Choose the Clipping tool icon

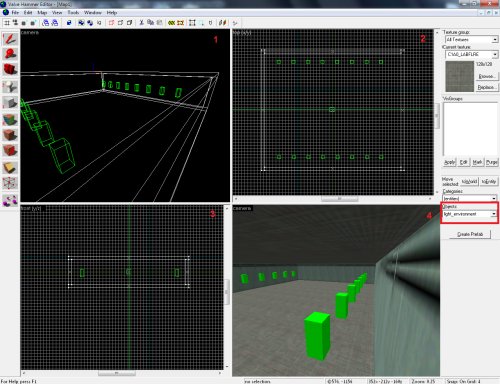click(x=10, y=183)
